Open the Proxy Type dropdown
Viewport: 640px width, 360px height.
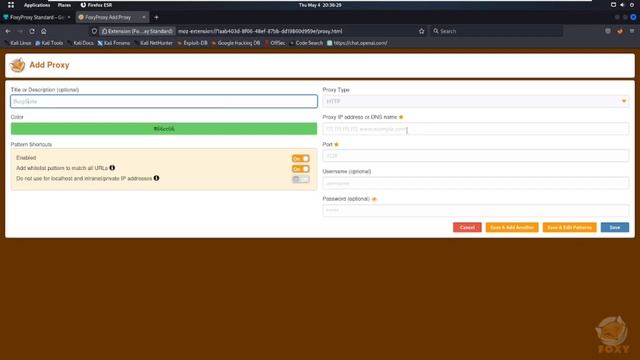pyautogui.click(x=476, y=101)
